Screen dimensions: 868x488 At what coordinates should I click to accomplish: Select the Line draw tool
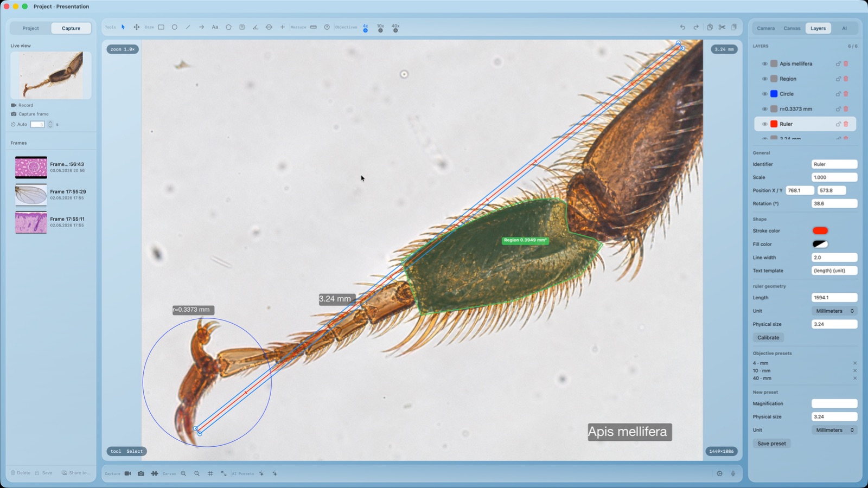(188, 27)
